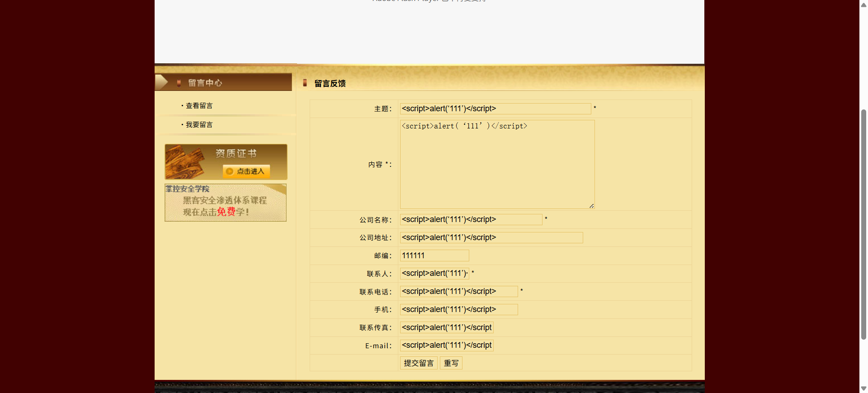Click the 邮编 field containing 111111

[x=434, y=256]
